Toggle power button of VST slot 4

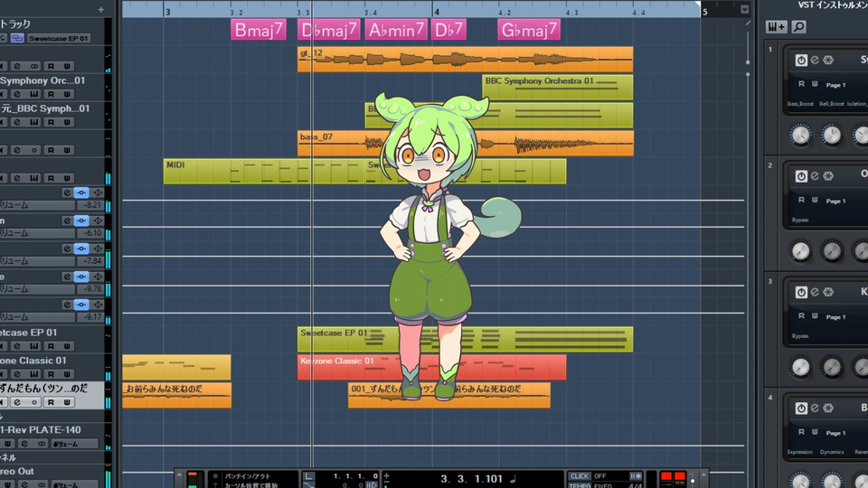click(x=801, y=408)
